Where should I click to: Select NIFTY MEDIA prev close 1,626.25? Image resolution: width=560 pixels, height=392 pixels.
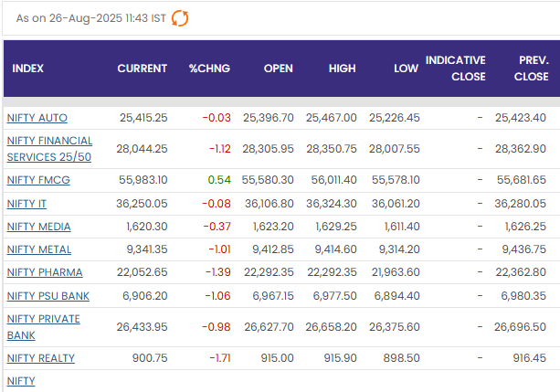[x=525, y=227]
